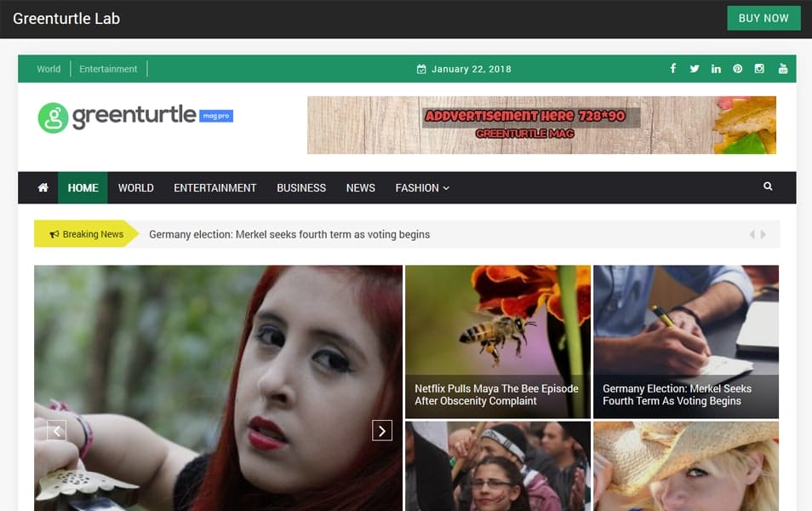
Task: Advance the breaking news ticker right arrow
Action: click(764, 233)
